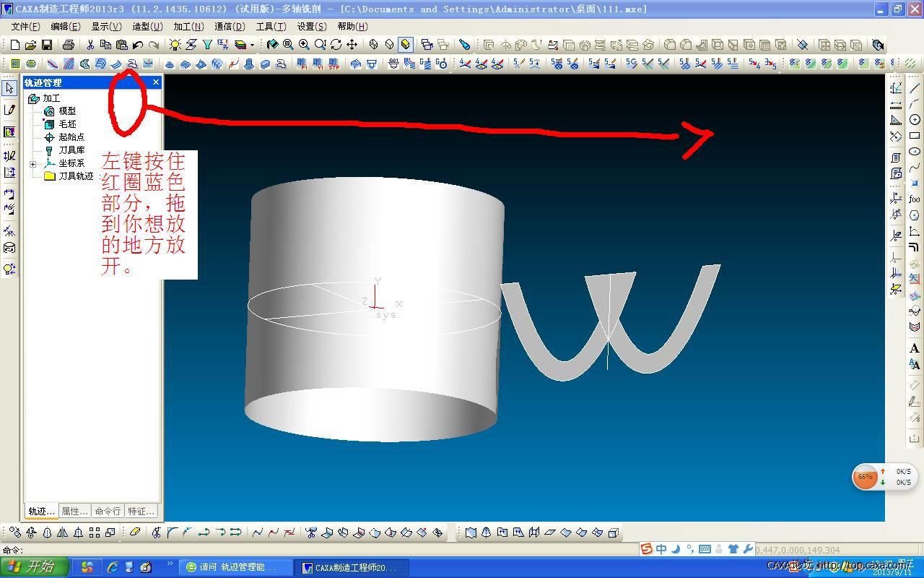Click the CAXA制造工程师 taskbar button
Image resolution: width=924 pixels, height=578 pixels.
[x=354, y=567]
